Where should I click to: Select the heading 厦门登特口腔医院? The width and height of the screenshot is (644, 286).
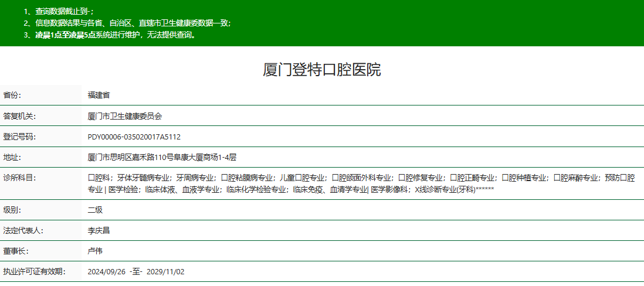[x=321, y=70]
